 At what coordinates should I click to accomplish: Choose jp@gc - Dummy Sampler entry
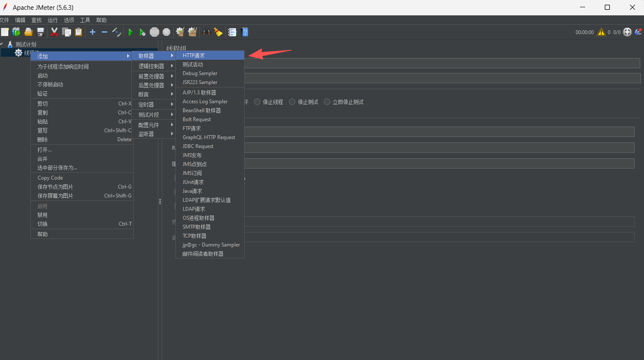pos(210,245)
